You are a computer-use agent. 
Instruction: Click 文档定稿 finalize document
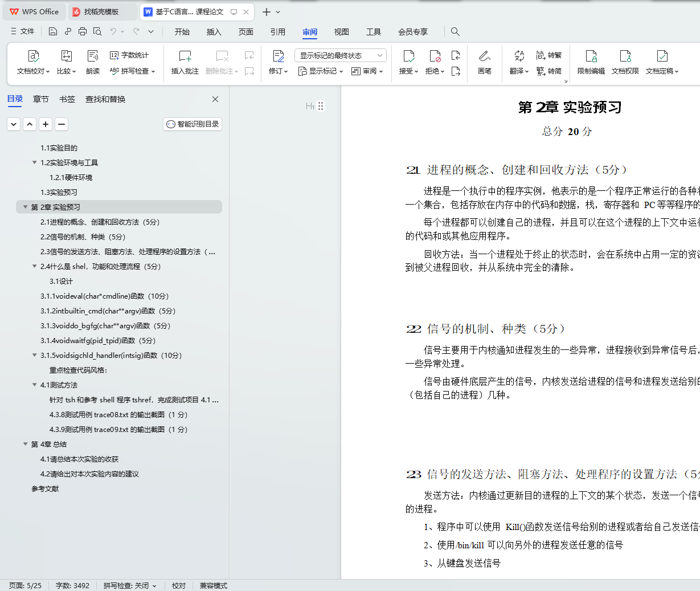point(662,62)
